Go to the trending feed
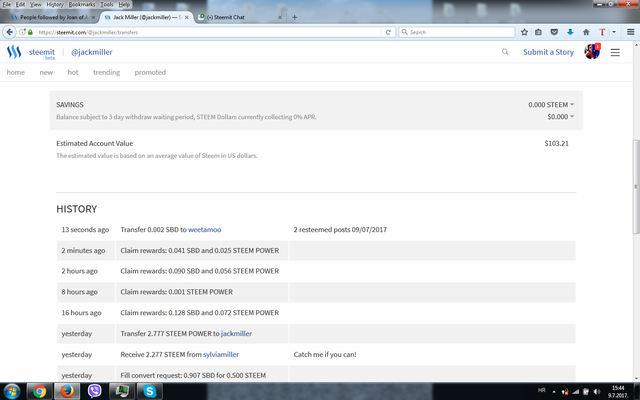640x400 pixels. pos(107,72)
